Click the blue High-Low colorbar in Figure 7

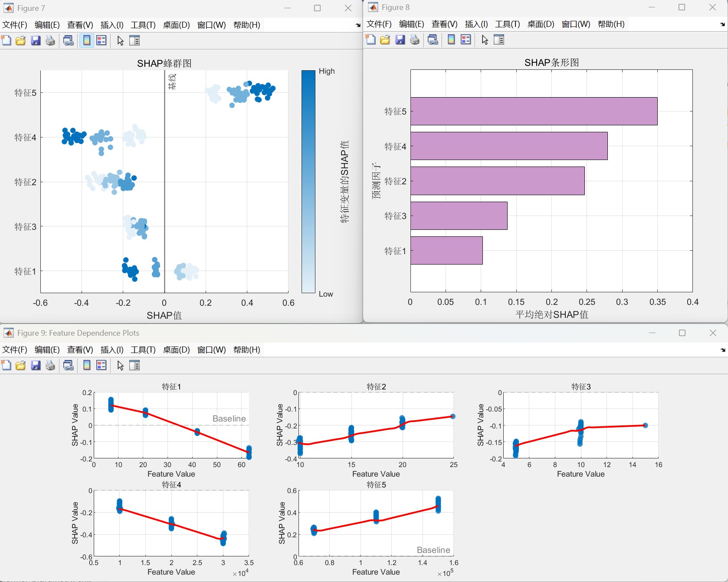[x=308, y=182]
